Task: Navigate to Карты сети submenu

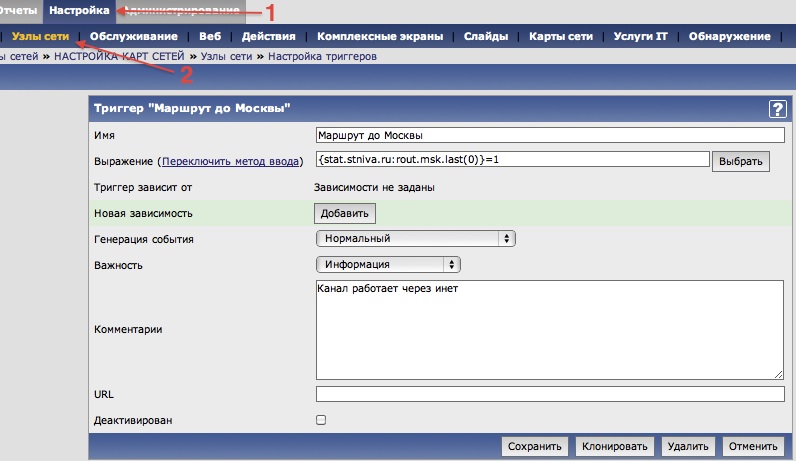Action: [564, 37]
